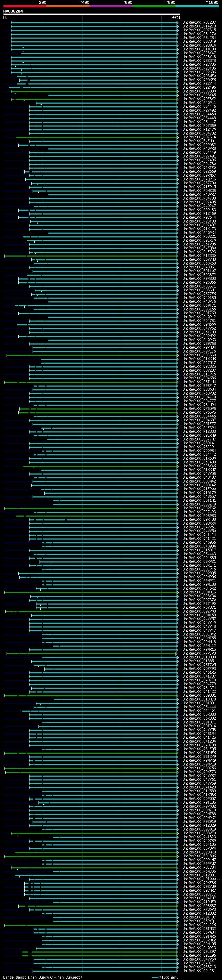
Task: Click the UniRef100_P22686 label
Action: (199, 72)
